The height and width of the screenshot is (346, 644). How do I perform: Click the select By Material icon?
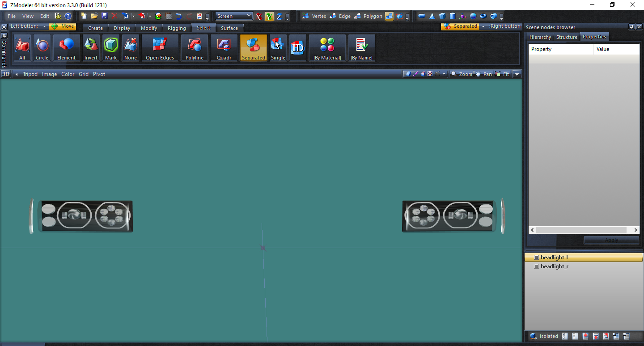(x=327, y=48)
